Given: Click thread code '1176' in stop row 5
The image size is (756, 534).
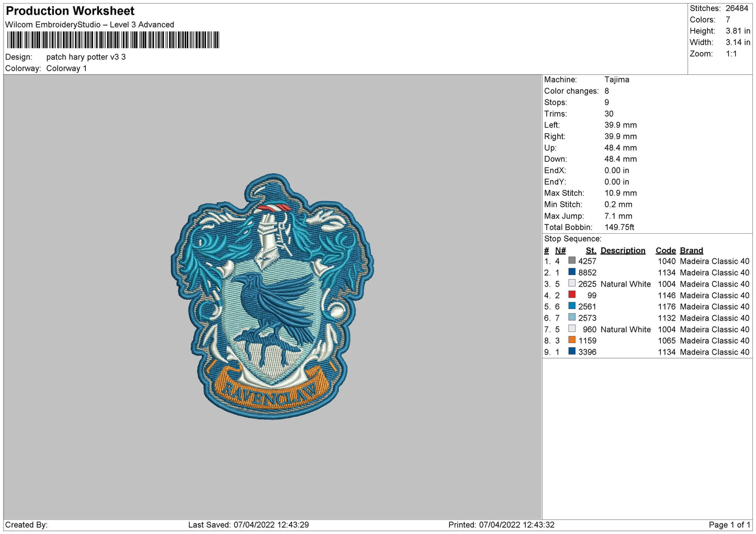Looking at the screenshot, I should click(x=667, y=307).
